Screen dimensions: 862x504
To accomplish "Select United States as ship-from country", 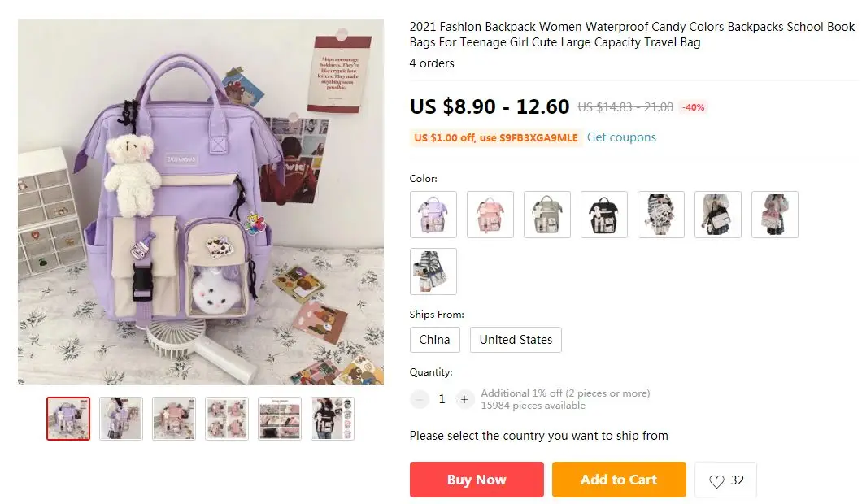I will pyautogui.click(x=516, y=340).
